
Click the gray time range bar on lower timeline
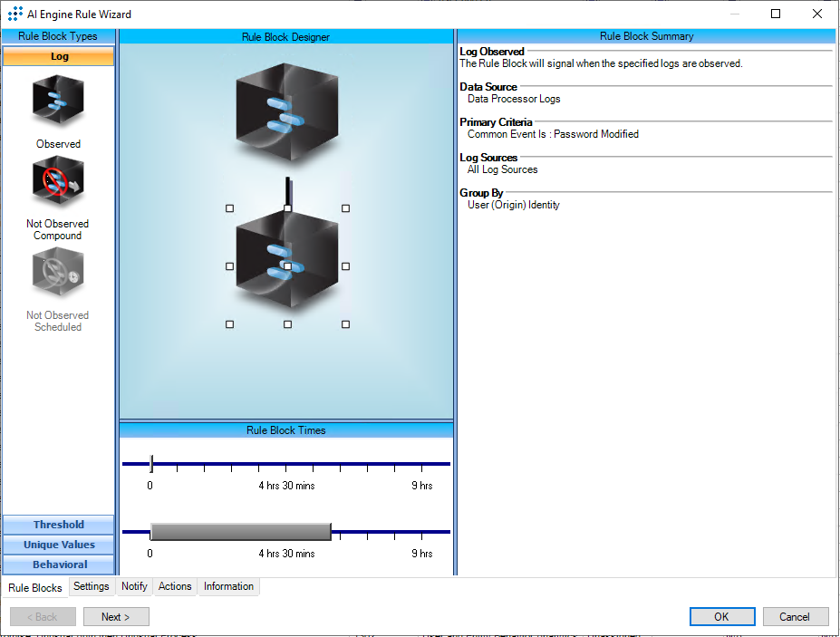point(240,532)
